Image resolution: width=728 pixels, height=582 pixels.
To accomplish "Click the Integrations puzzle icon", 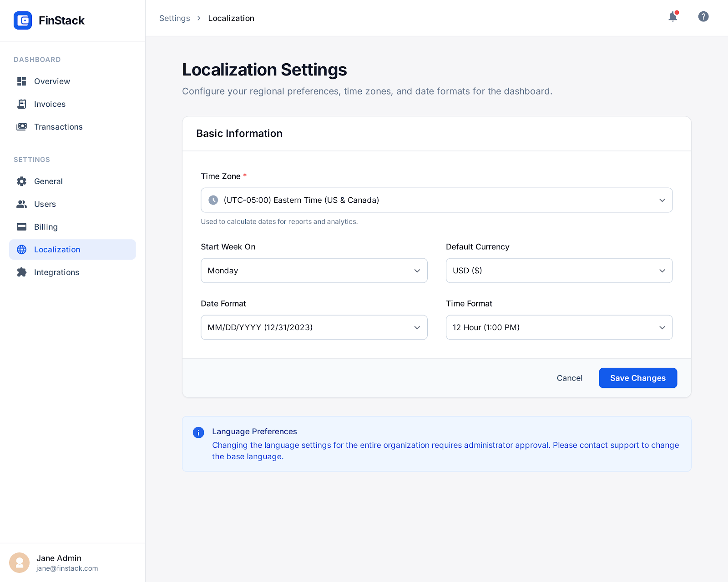I will point(21,272).
